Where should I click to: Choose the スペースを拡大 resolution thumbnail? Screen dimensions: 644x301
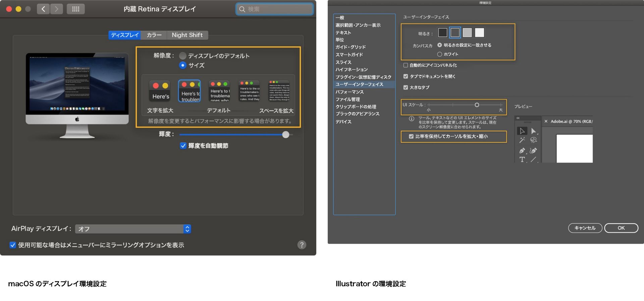[x=279, y=91]
